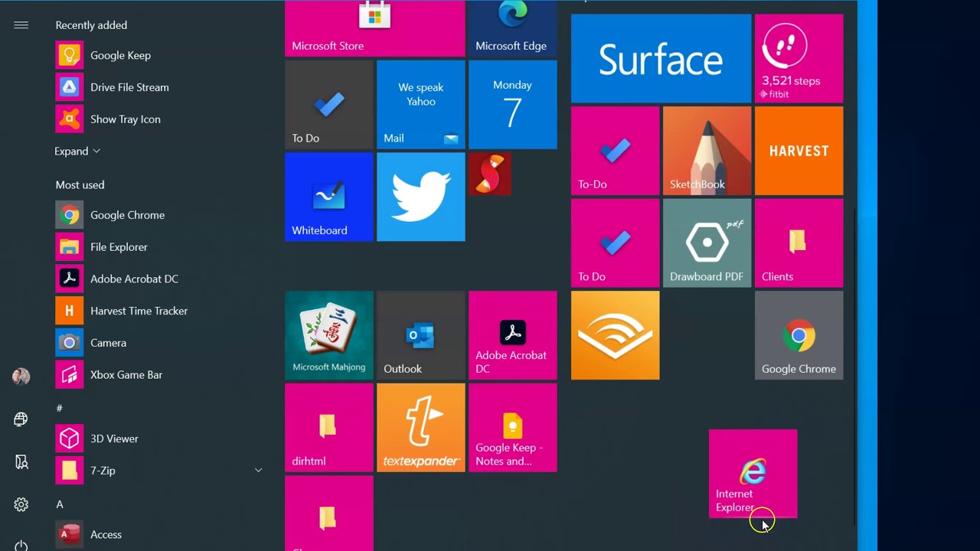Open the Surface tile
The height and width of the screenshot is (551, 980).
(x=661, y=58)
